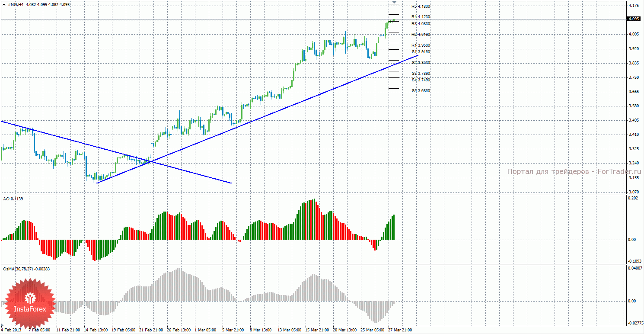Click the 4.175 price scale label

click(634, 6)
